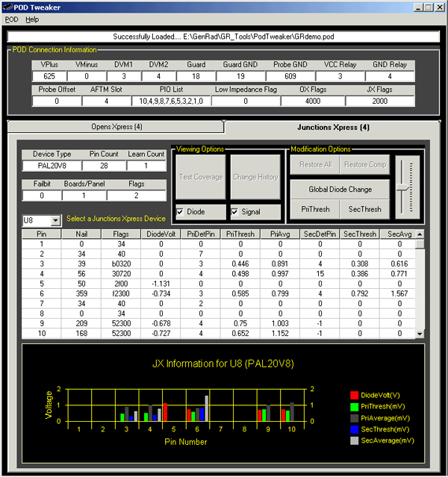
Task: Switch to the Opens Xpress (4) tab
Action: point(116,127)
